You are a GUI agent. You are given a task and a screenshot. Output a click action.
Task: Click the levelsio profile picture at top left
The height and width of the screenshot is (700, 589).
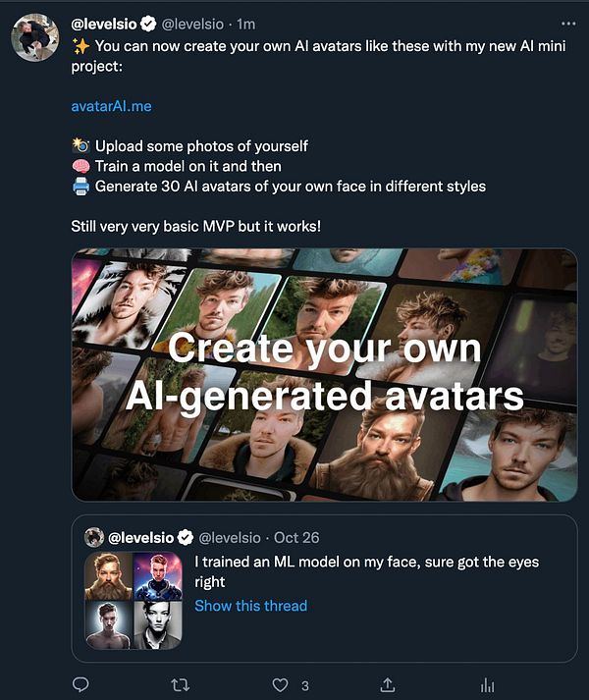(34, 38)
